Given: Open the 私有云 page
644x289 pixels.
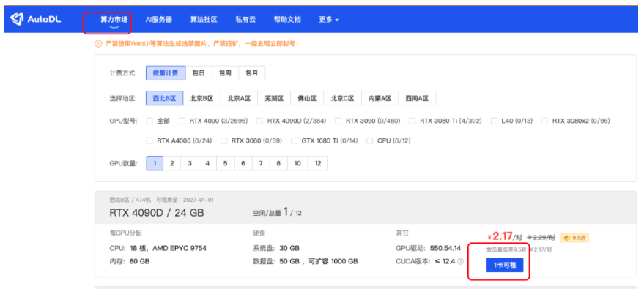Looking at the screenshot, I should point(245,19).
